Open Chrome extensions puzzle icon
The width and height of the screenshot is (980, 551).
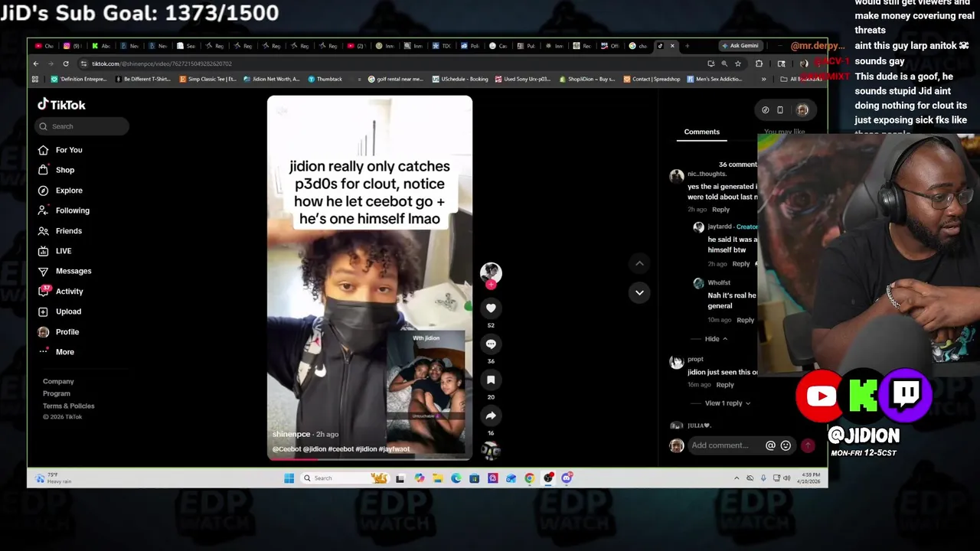pos(759,64)
